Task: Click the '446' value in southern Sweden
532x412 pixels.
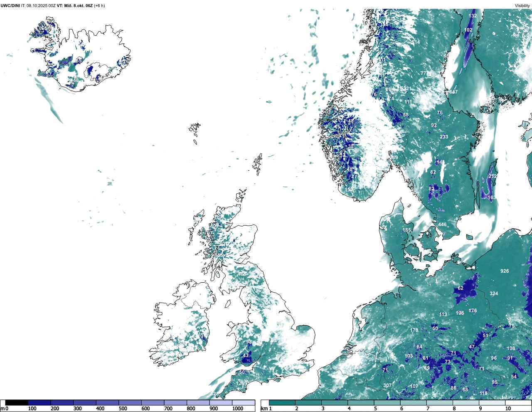Action: point(442,225)
